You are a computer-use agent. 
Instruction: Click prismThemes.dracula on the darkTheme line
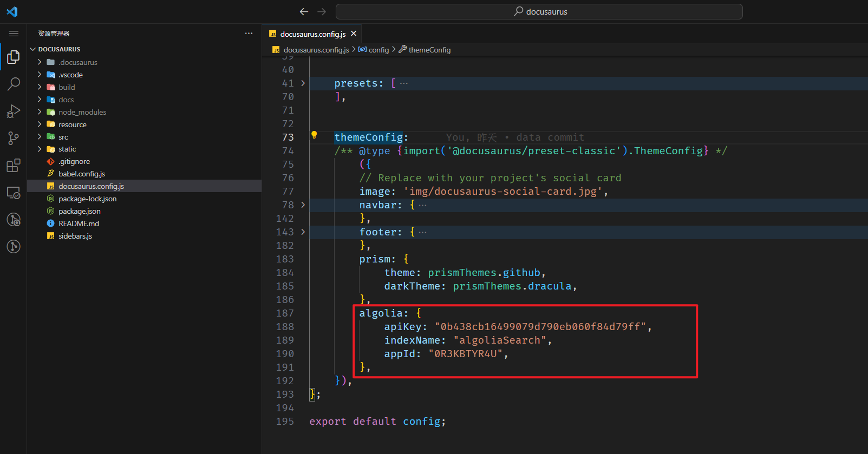pyautogui.click(x=512, y=286)
